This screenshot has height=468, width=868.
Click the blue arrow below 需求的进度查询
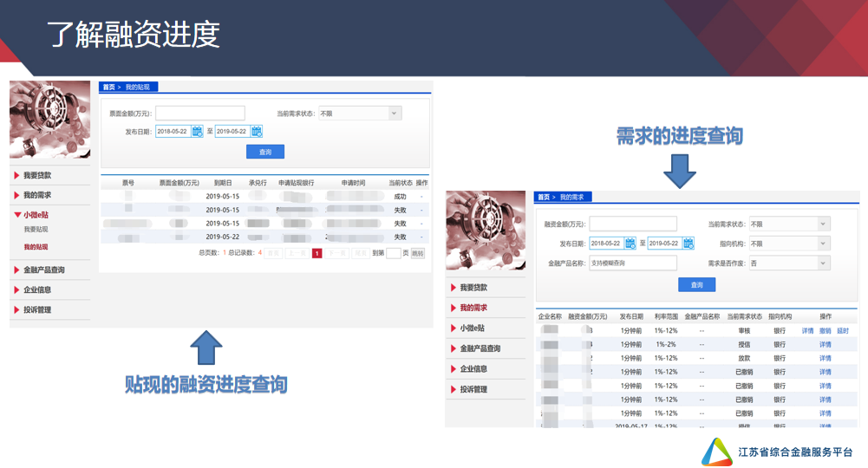pyautogui.click(x=680, y=171)
